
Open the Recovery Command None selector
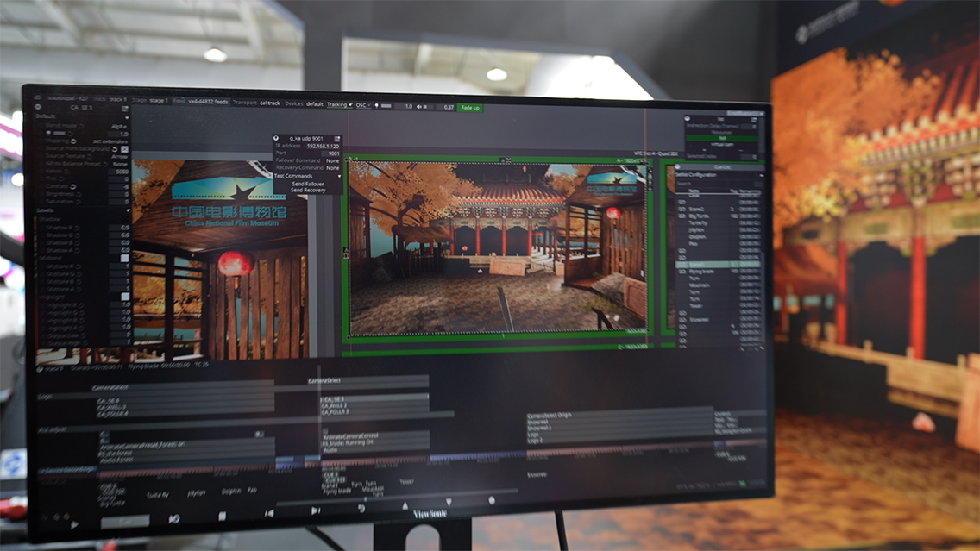click(x=332, y=168)
